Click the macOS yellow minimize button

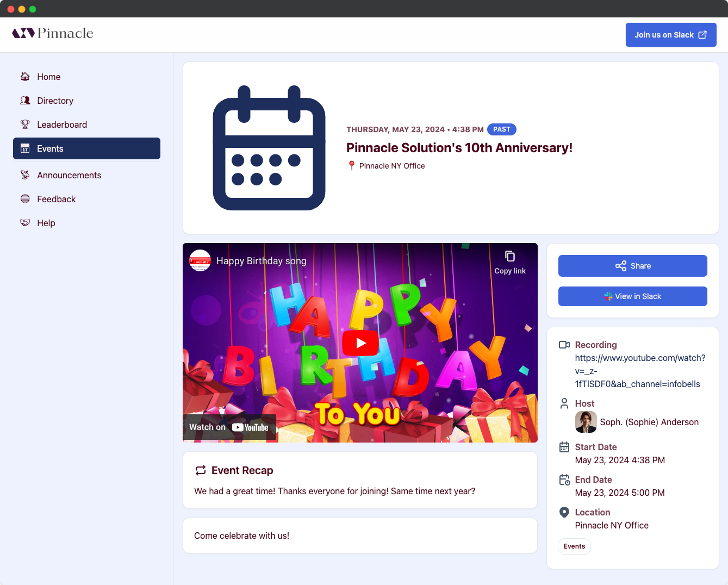[22, 9]
